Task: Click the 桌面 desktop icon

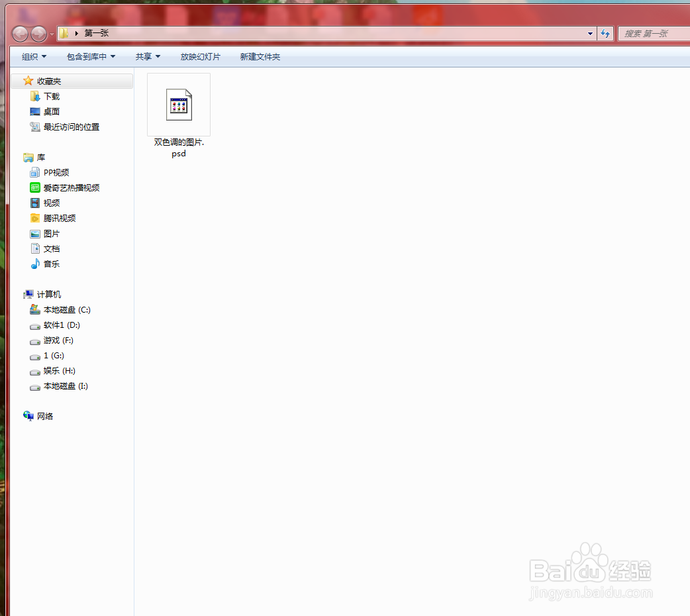Action: pyautogui.click(x=35, y=111)
